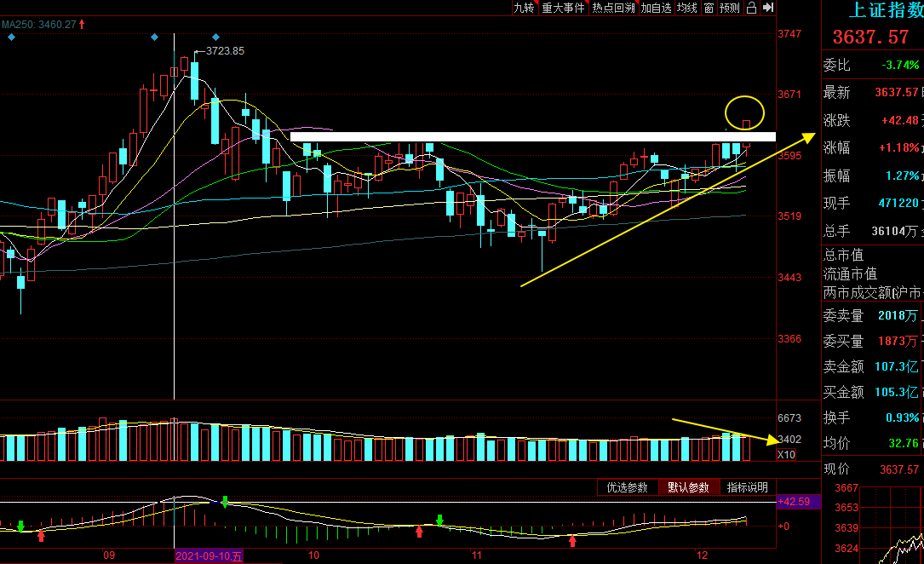Click the 3595 price axis label
The image size is (924, 564).
click(x=789, y=156)
